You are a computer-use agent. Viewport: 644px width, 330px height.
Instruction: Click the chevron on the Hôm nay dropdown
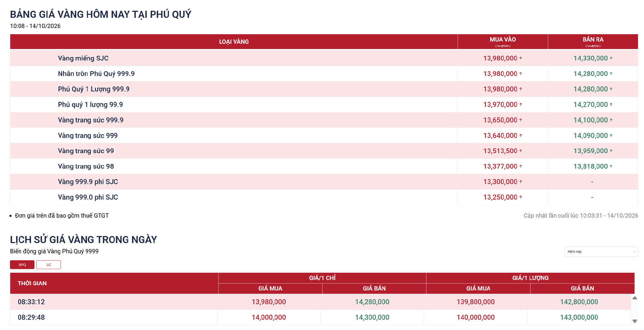634,252
